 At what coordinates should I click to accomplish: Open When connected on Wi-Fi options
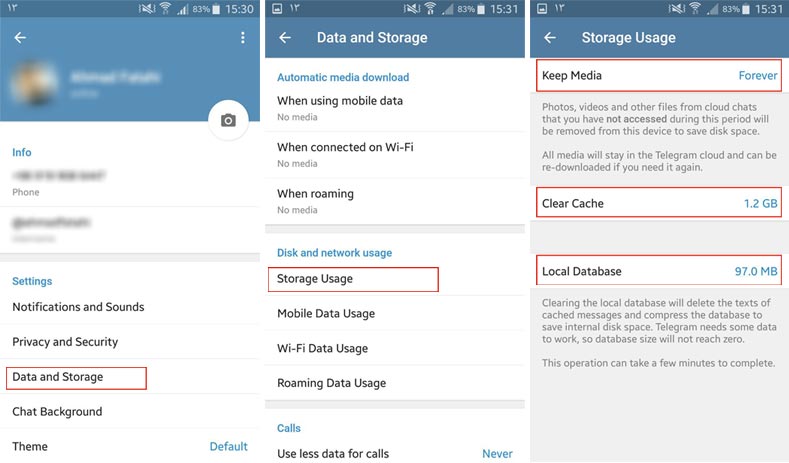point(394,155)
